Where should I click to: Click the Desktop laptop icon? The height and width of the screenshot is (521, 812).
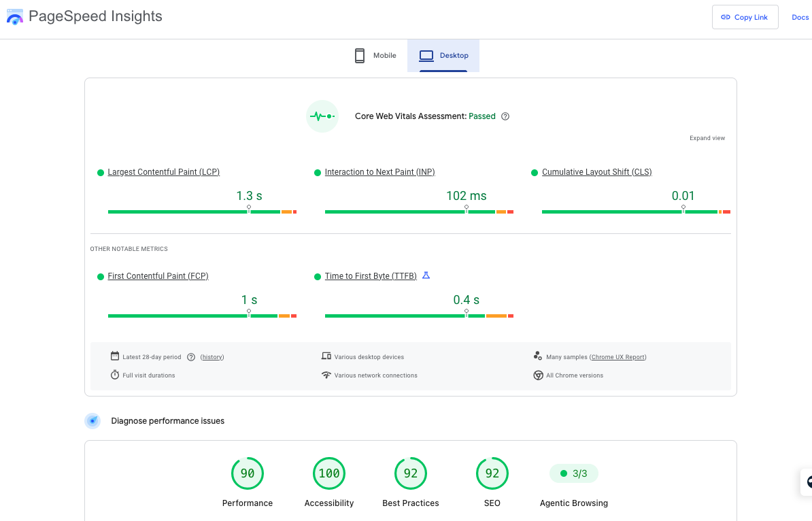pos(426,55)
